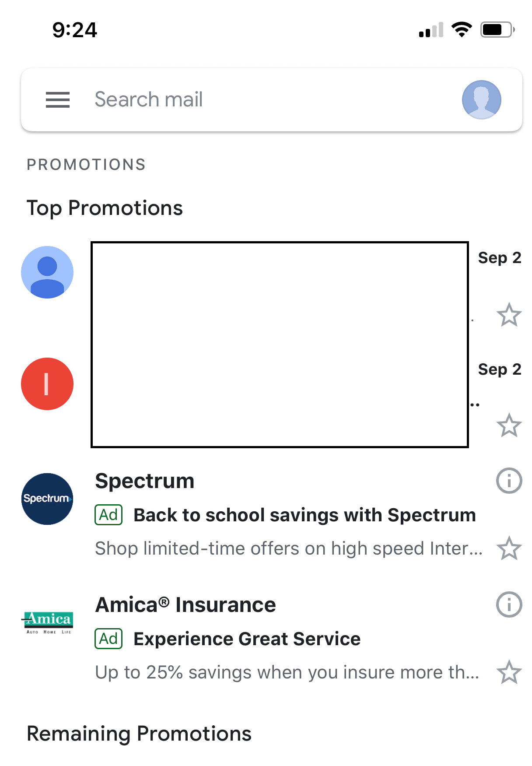The height and width of the screenshot is (766, 532).
Task: Star the Spectrum ad email
Action: [x=509, y=548]
